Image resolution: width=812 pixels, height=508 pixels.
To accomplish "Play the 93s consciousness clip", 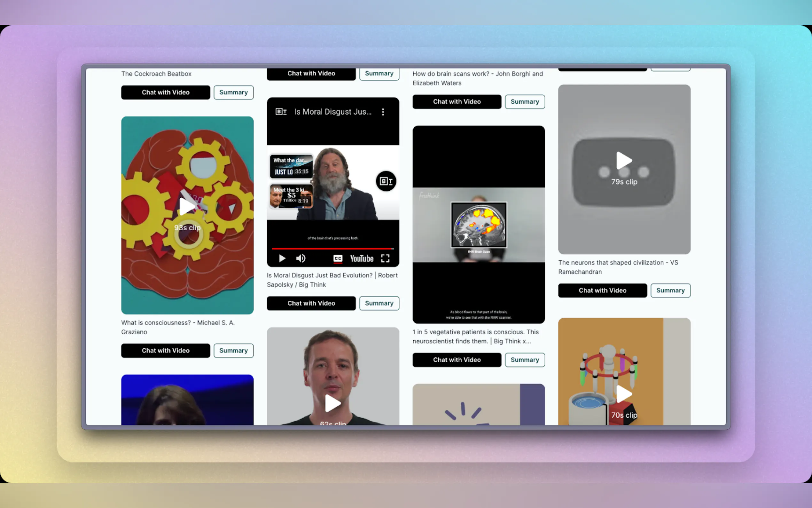I will point(187,206).
